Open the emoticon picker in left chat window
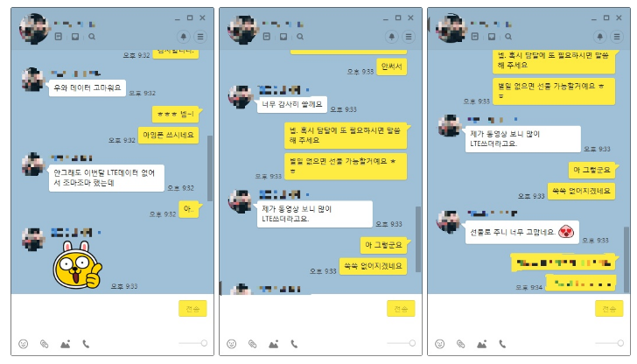Image resolution: width=637 pixels, height=364 pixels. pos(24,344)
